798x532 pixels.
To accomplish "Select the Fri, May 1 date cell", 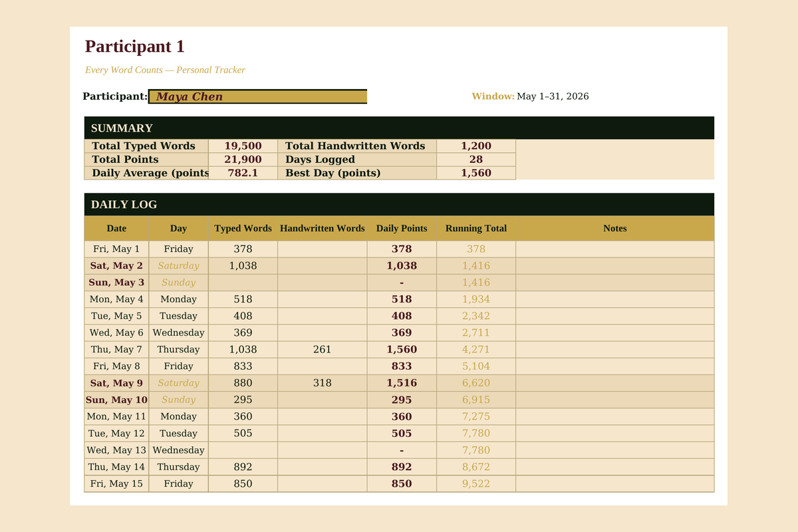I will pos(116,249).
